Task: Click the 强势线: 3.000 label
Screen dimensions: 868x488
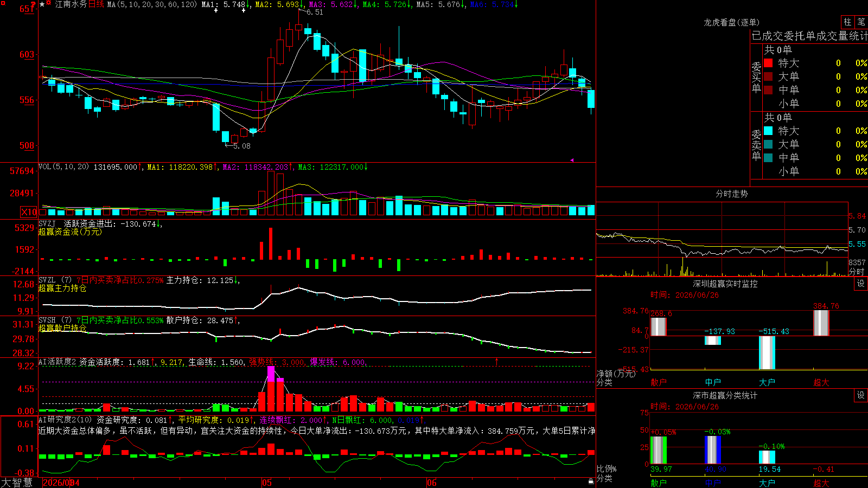Action: click(277, 362)
